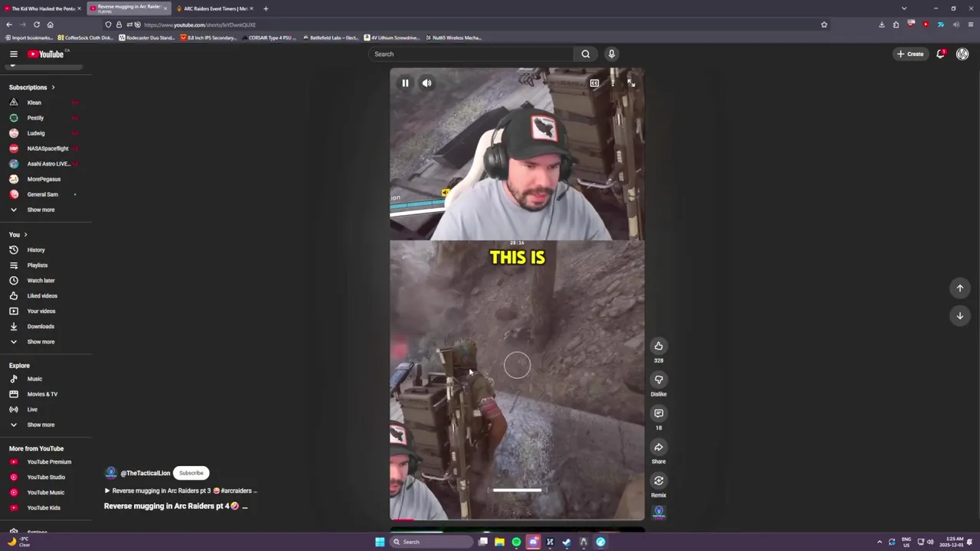Open the Create menu
The image size is (980, 551).
[910, 54]
